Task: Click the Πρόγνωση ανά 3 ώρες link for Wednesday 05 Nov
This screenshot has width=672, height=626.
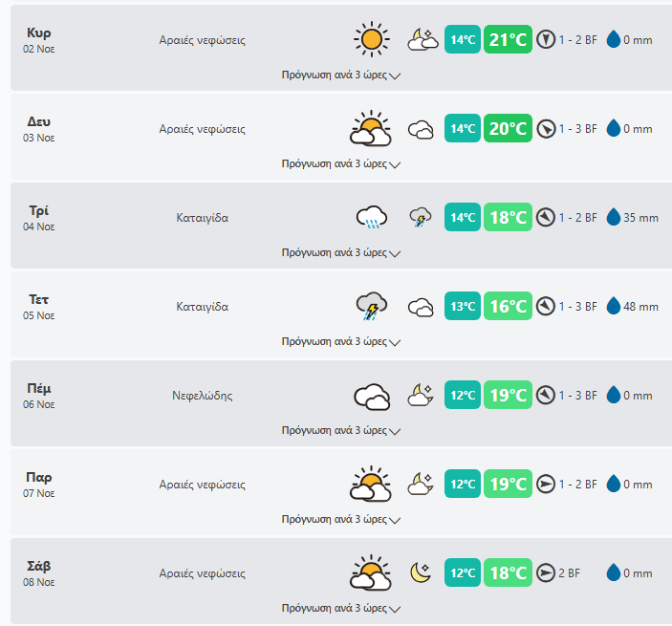Action: click(x=335, y=341)
